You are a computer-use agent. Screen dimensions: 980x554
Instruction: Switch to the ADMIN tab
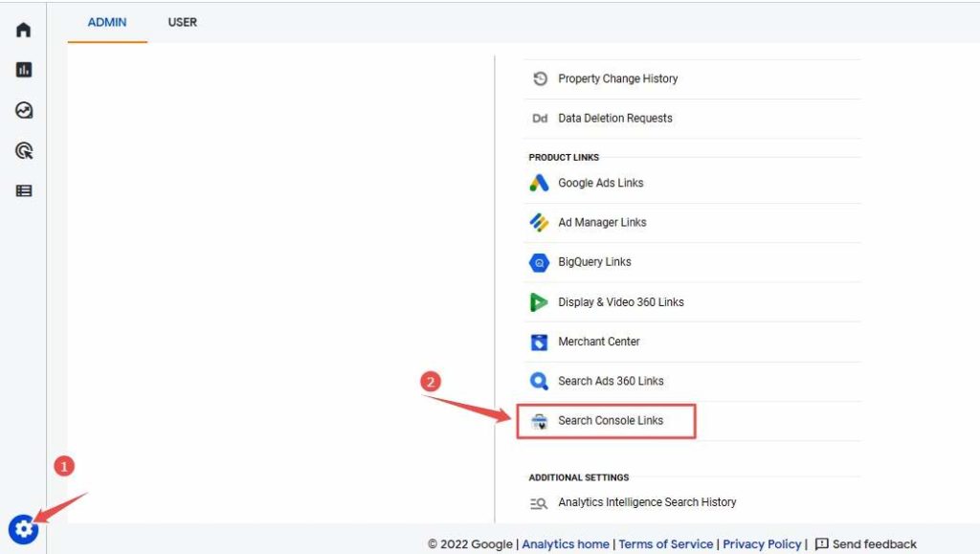pos(107,22)
